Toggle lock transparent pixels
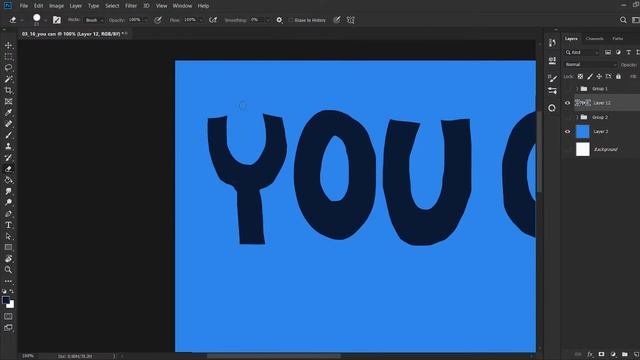Screen dimensions: 640x360 pyautogui.click(x=580, y=76)
